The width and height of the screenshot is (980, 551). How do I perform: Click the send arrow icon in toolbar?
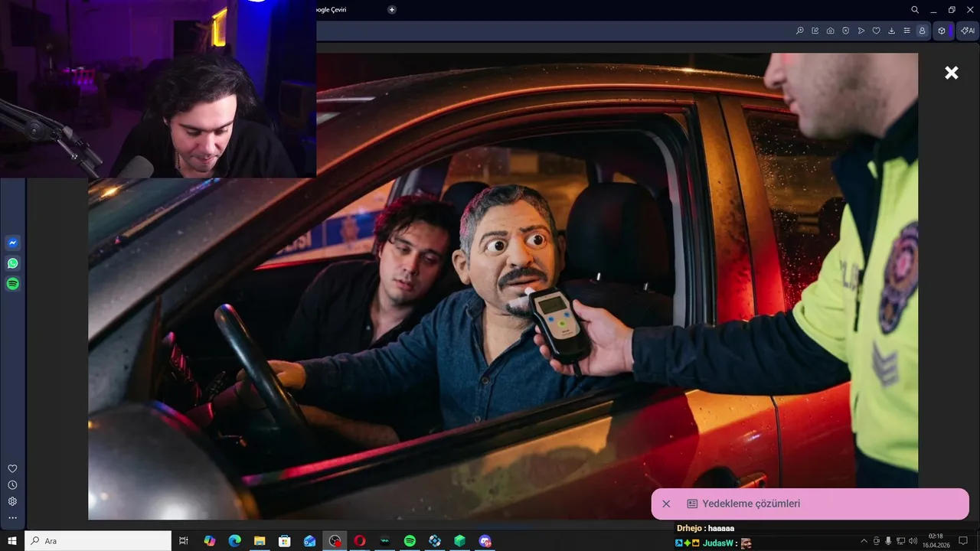click(861, 31)
